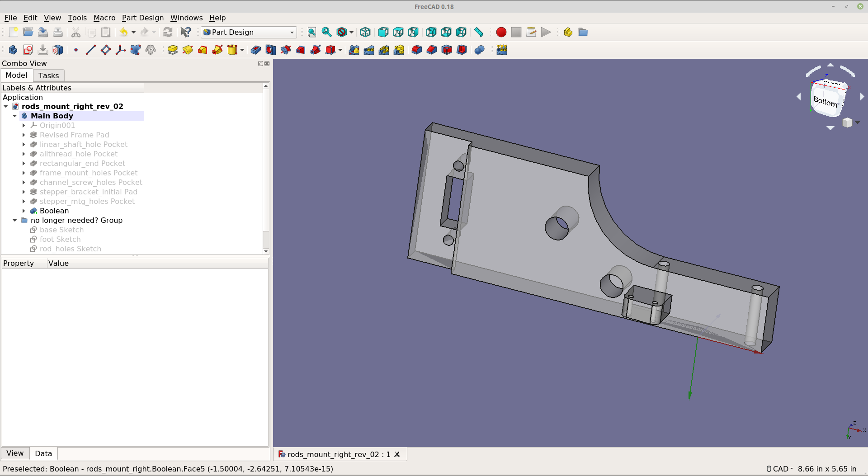Open the Macro menu
The image size is (868, 476).
pos(104,18)
